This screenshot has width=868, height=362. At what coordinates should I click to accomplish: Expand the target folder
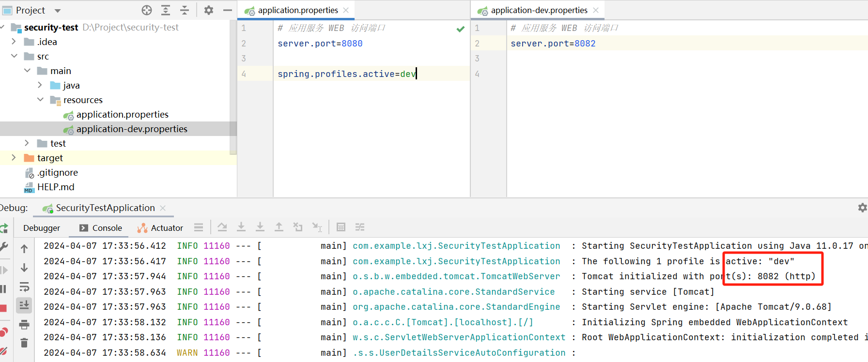(x=14, y=158)
